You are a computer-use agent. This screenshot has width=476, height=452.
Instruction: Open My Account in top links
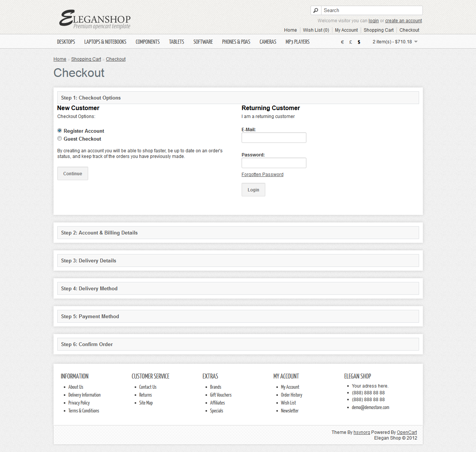[346, 30]
